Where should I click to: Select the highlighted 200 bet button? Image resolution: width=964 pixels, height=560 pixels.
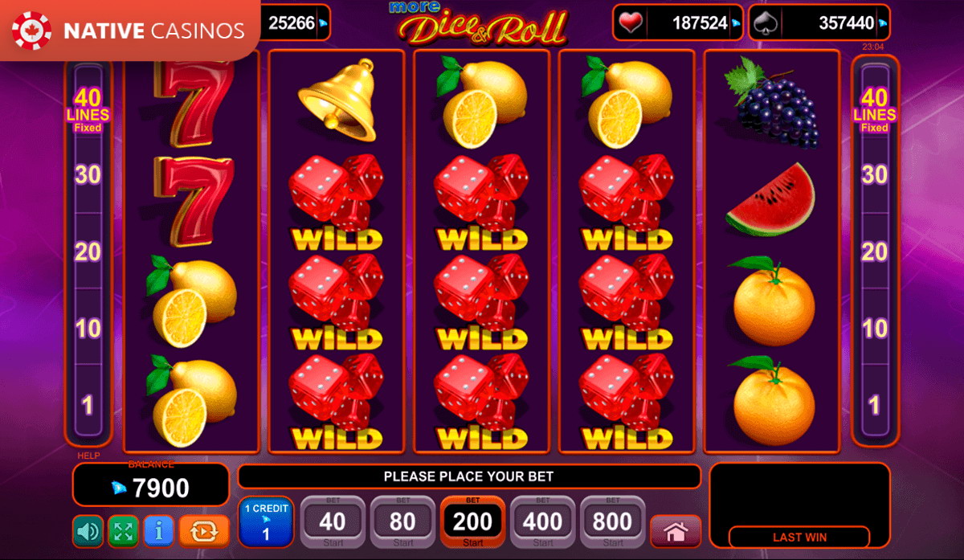click(x=472, y=521)
